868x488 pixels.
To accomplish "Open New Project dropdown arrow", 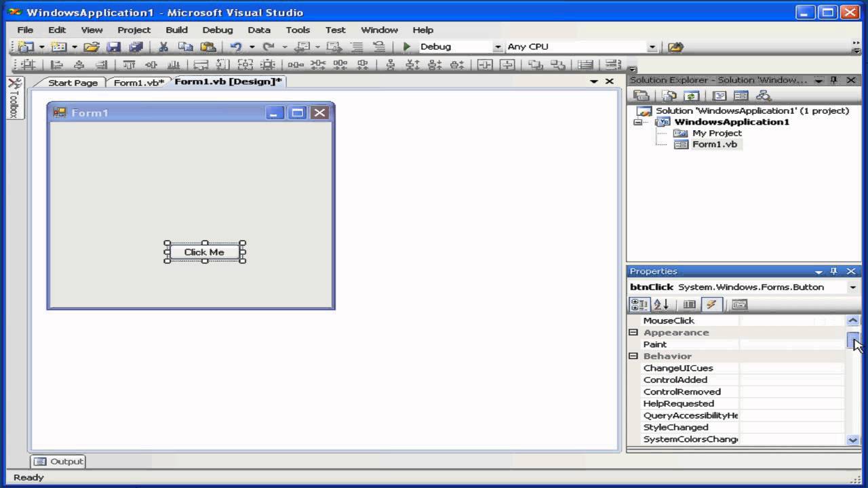I will [x=41, y=47].
